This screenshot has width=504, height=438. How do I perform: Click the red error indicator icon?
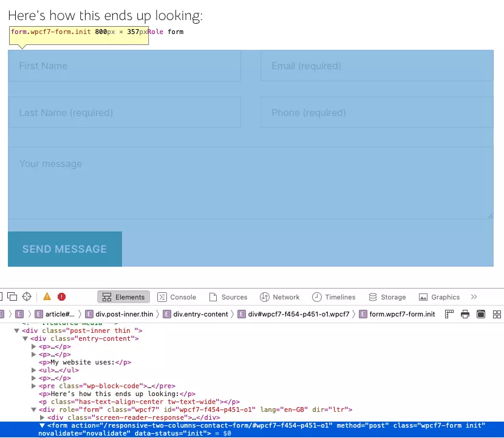[x=62, y=297]
